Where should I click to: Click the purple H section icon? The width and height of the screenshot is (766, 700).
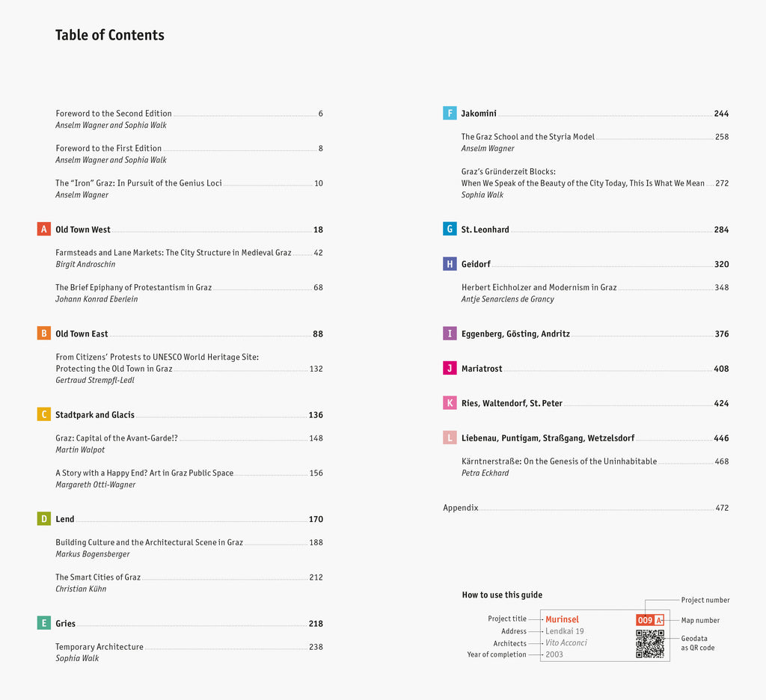pos(450,264)
